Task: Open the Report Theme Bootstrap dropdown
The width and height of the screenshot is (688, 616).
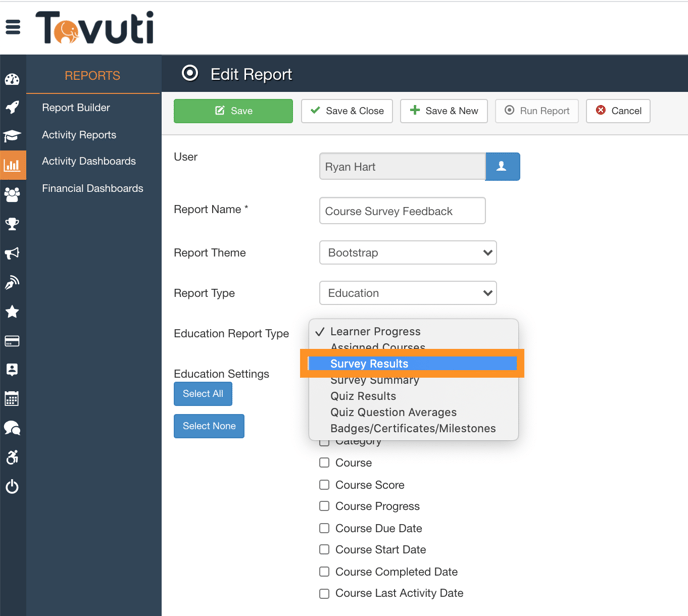Action: point(408,253)
